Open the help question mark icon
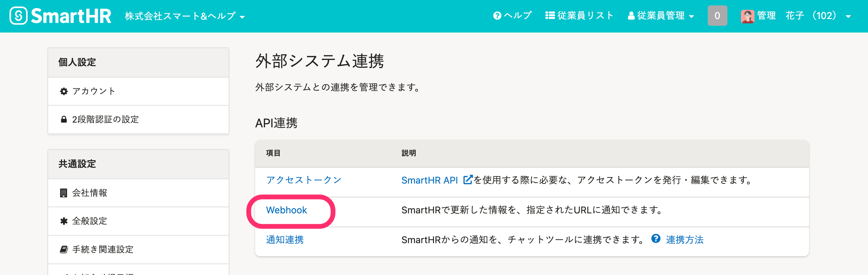Image resolution: width=868 pixels, height=275 pixels. 497,16
